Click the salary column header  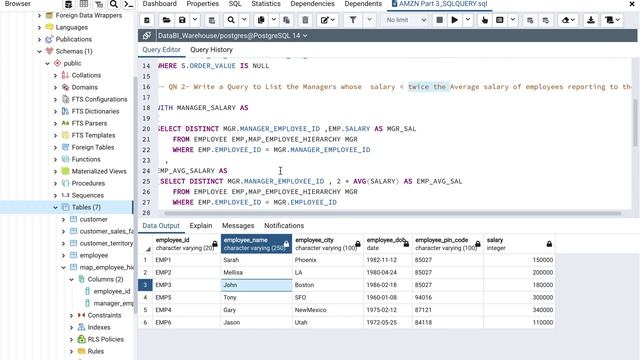519,244
